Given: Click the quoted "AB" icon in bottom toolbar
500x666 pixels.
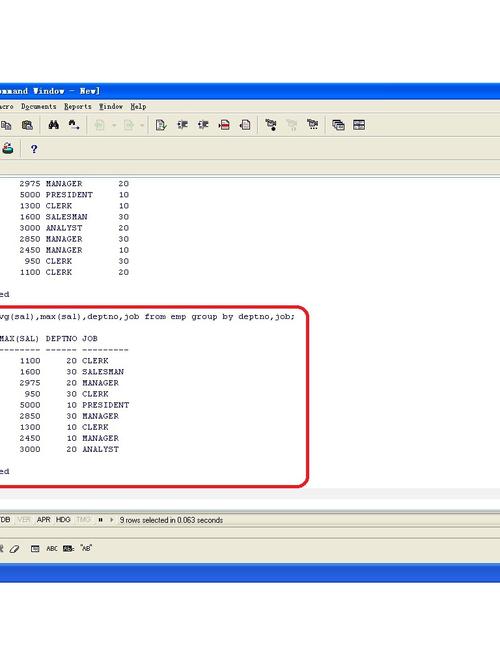Looking at the screenshot, I should (x=86, y=548).
